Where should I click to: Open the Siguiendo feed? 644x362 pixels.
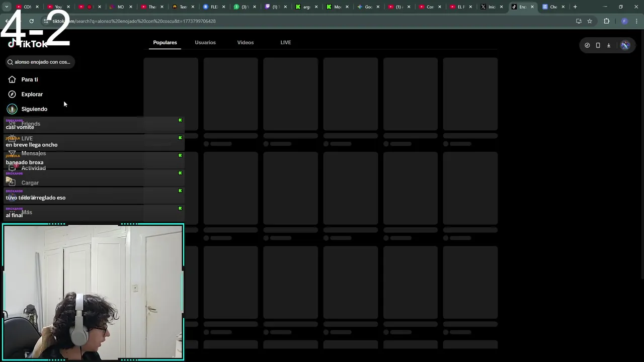28,109
